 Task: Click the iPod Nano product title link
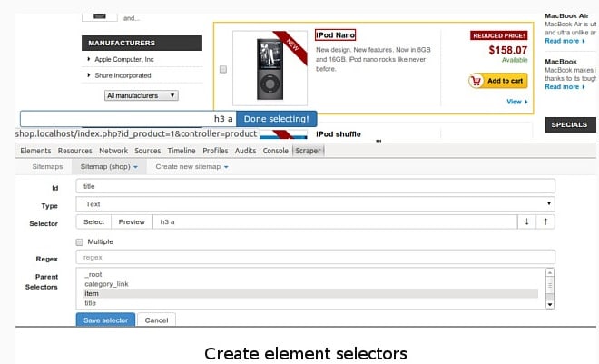(336, 35)
